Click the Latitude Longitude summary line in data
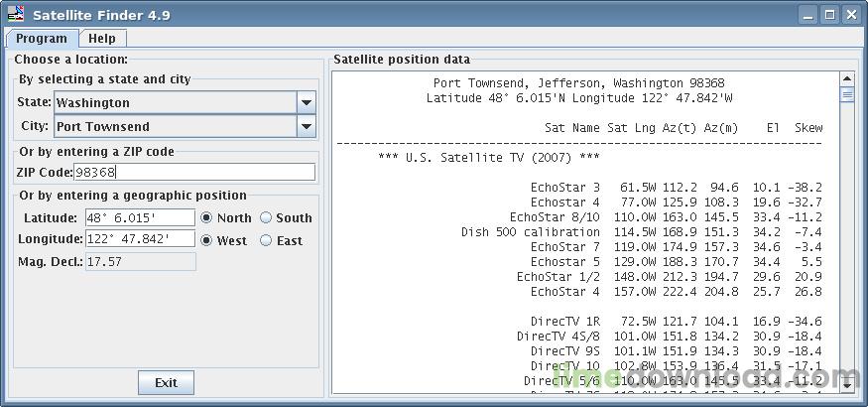868x407 pixels. pos(579,98)
